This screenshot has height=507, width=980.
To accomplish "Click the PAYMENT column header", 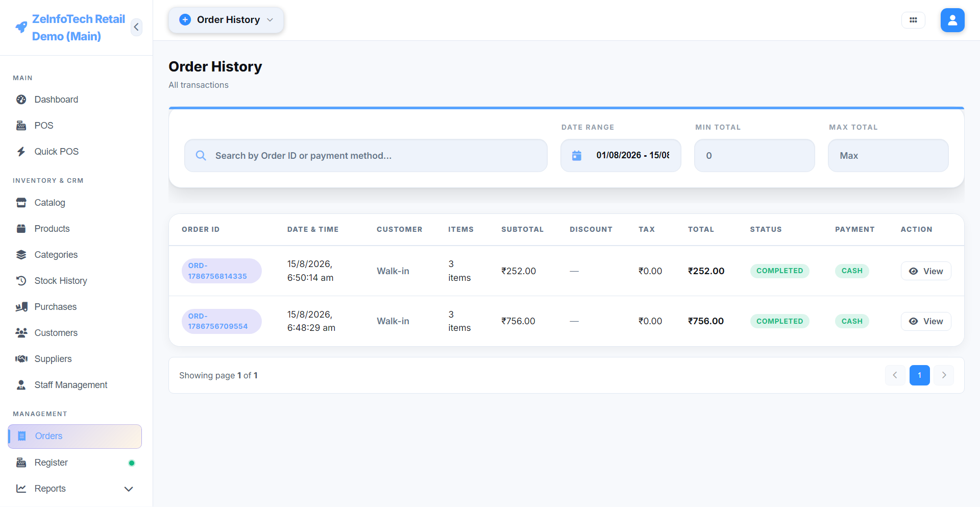I will (855, 230).
